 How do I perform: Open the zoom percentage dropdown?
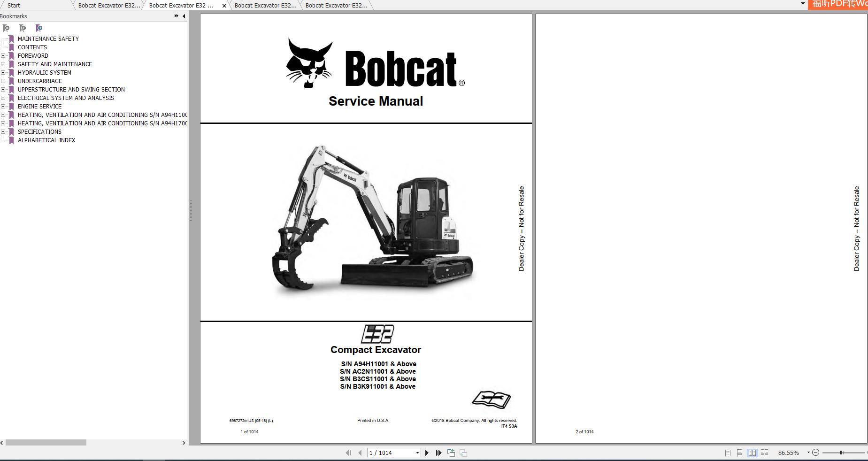808,453
